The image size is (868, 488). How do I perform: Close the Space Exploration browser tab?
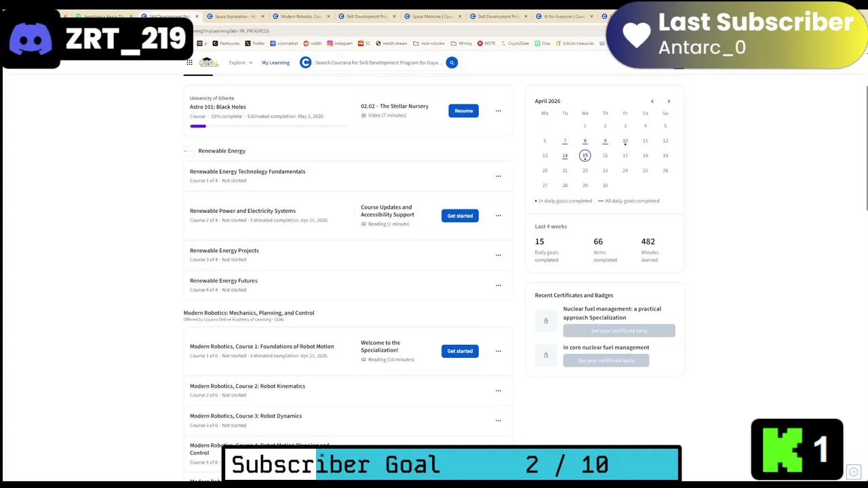click(262, 16)
